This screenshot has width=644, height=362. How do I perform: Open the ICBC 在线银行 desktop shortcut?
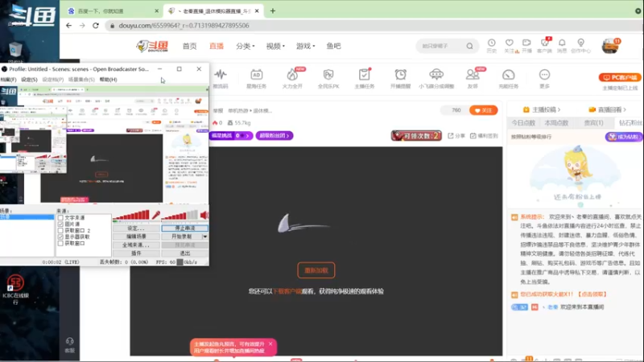[x=15, y=290]
